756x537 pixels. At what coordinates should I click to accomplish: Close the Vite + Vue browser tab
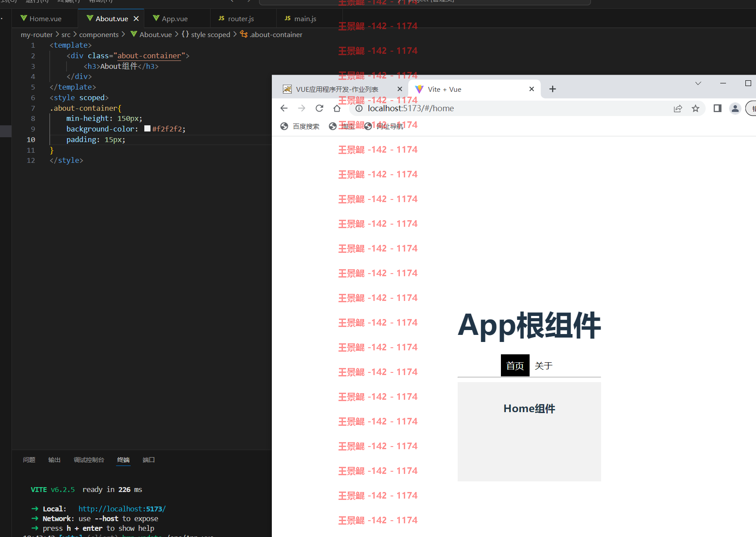coord(532,89)
